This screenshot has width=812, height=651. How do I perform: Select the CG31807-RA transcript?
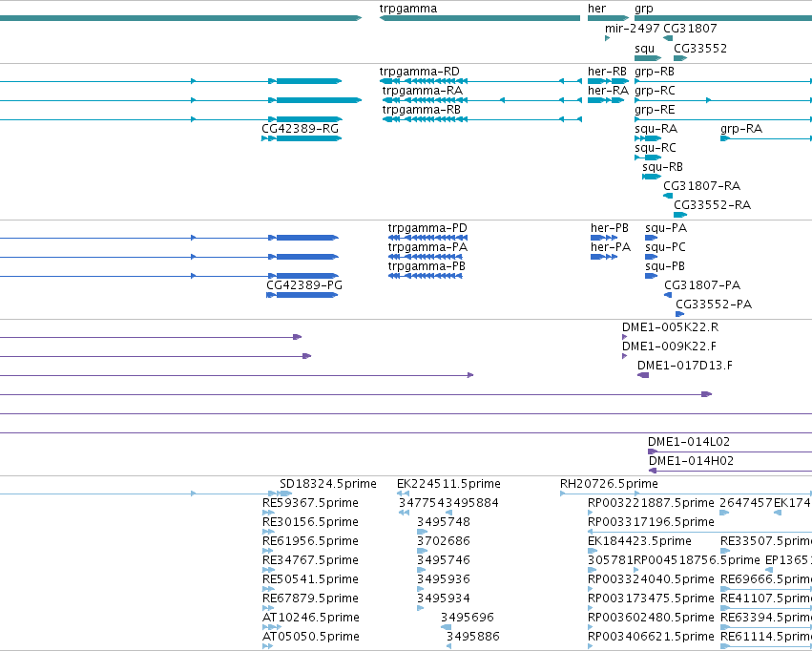tap(668, 196)
